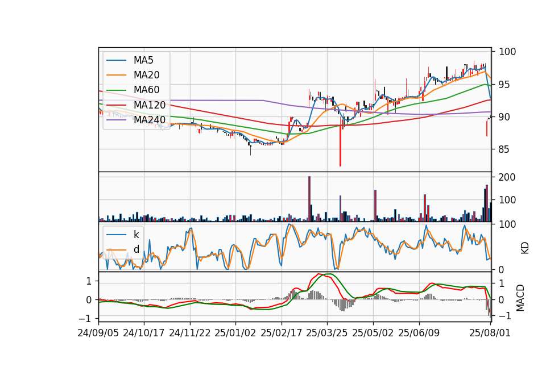This screenshot has width=546, height=392.
Task: Click the 24/09/05 date axis label
Action: coord(98,333)
